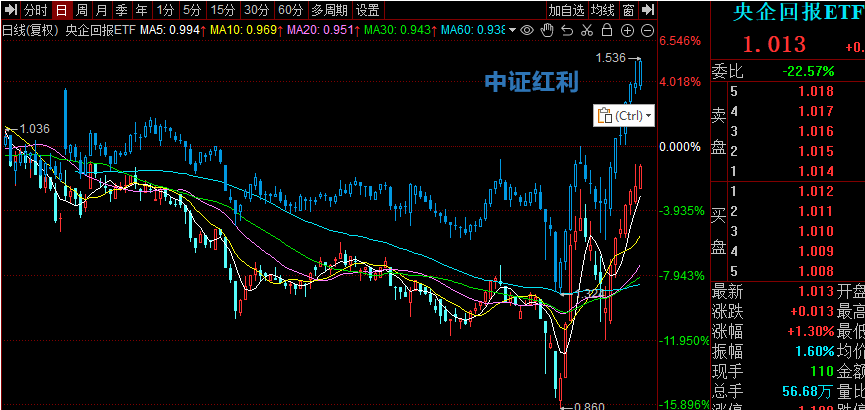Click the arrow icon right of 窗
Image resolution: width=865 pixels, height=410 pixels.
click(x=646, y=10)
